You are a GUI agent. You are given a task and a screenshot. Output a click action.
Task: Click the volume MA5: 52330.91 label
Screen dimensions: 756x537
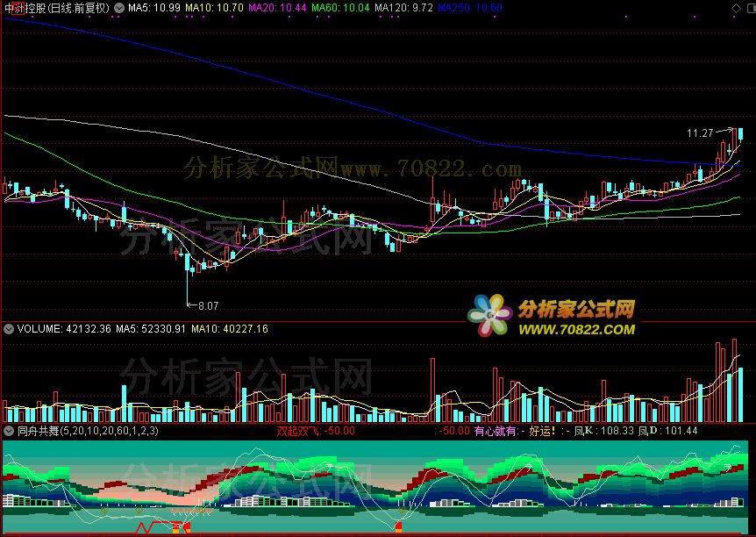(151, 329)
